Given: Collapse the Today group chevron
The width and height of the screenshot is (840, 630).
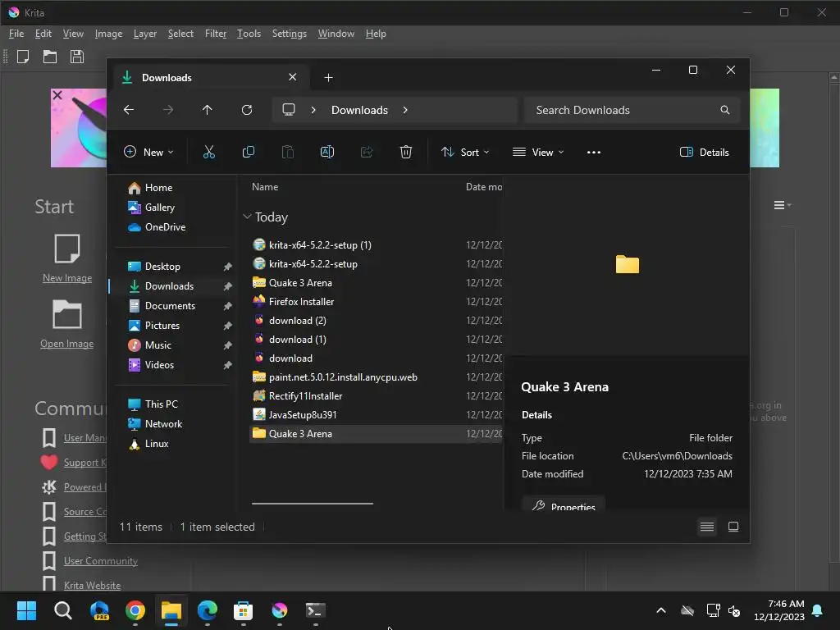Looking at the screenshot, I should pyautogui.click(x=247, y=217).
